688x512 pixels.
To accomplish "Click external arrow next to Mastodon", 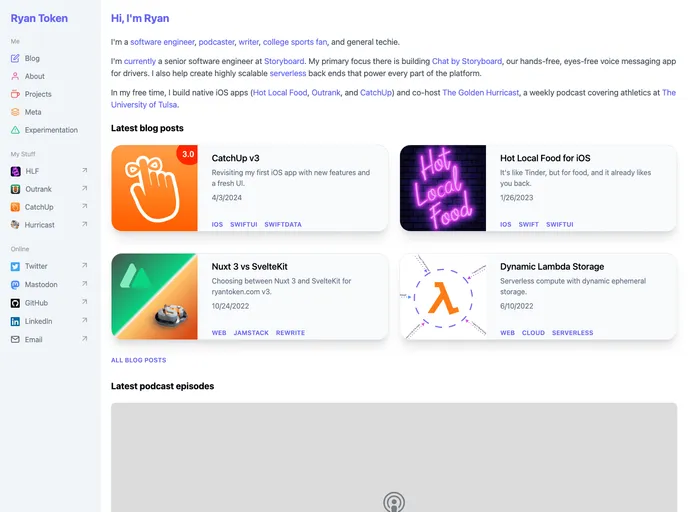I will (x=85, y=284).
